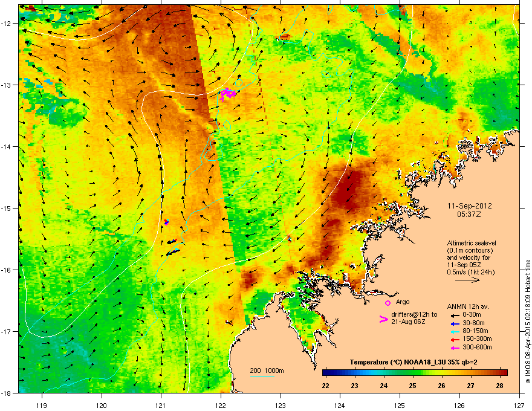Click the '200 1000m' bathymetry label
The image size is (532, 411).
coord(267,371)
